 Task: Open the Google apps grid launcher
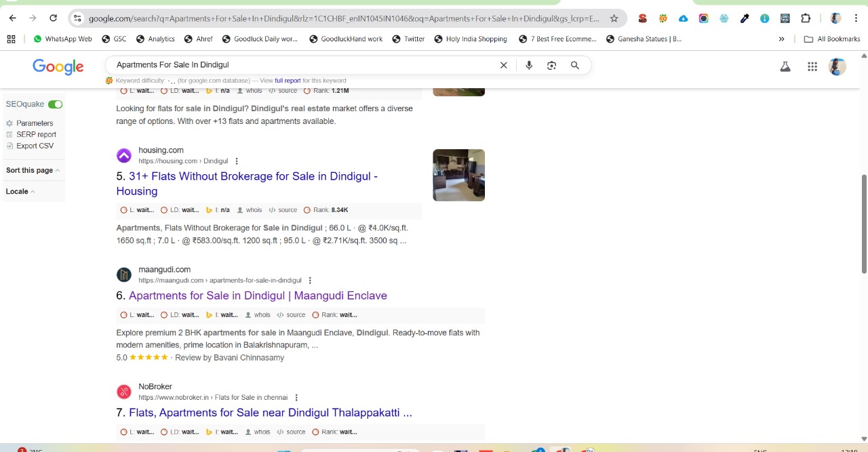tap(812, 66)
